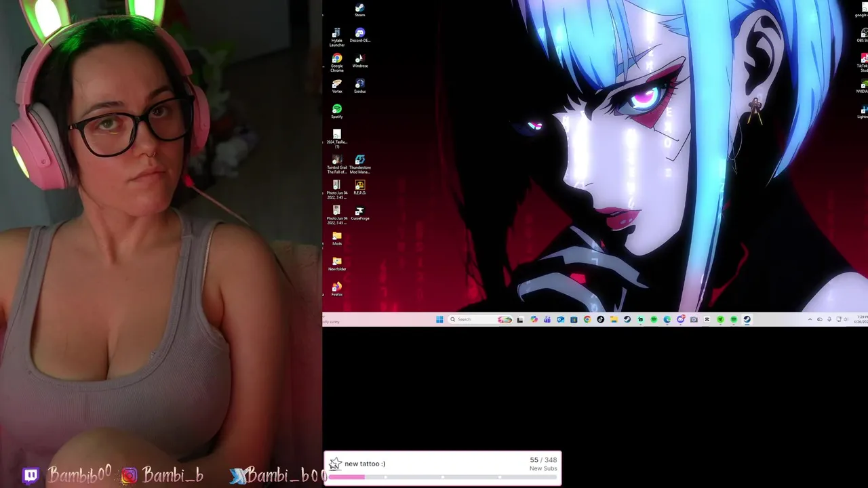Select the 2024_TaxRe file icon
The height and width of the screenshot is (488, 868).
click(336, 139)
